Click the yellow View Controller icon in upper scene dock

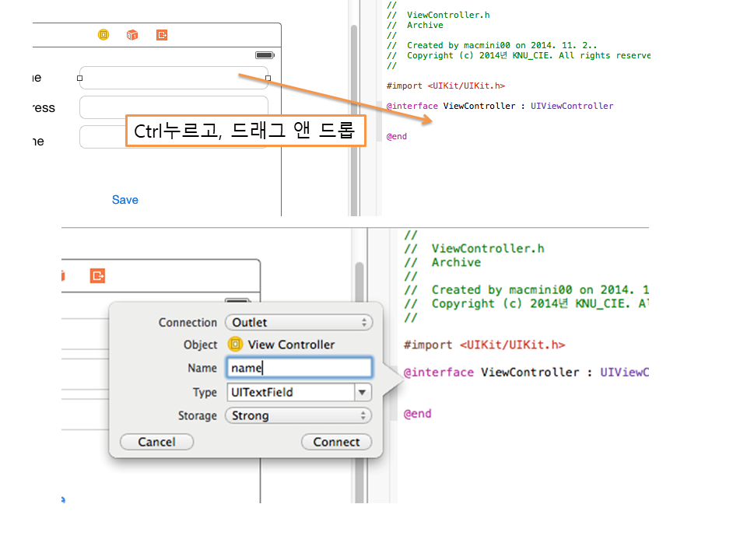pyautogui.click(x=103, y=35)
